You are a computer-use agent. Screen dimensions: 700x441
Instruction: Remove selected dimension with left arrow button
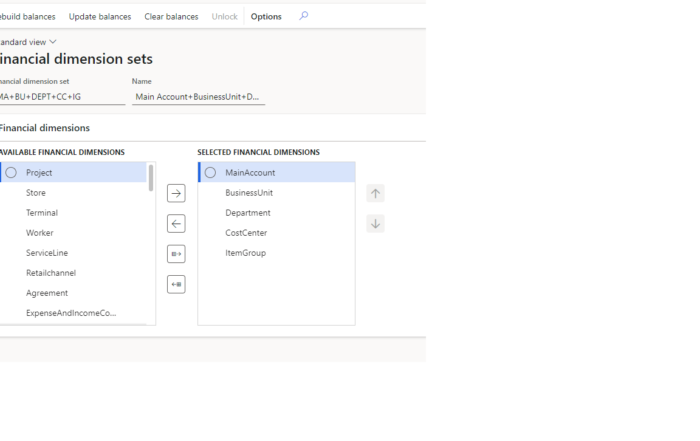pyautogui.click(x=176, y=224)
